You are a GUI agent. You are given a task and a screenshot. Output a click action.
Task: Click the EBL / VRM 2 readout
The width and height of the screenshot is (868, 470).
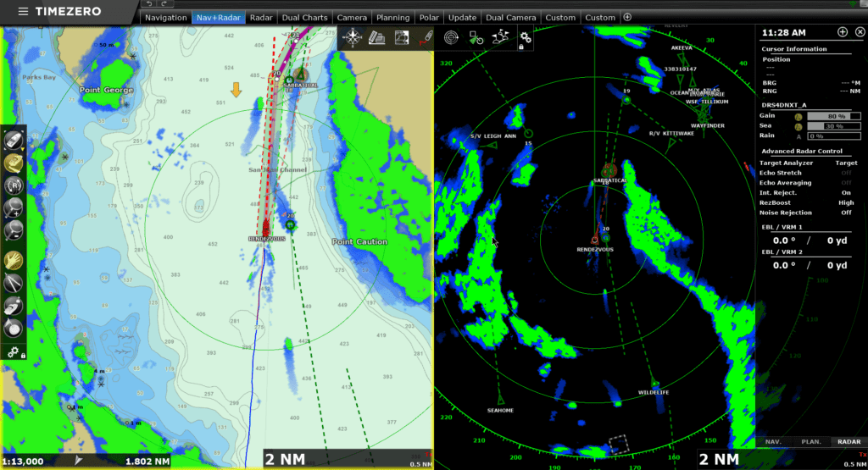[x=810, y=265]
